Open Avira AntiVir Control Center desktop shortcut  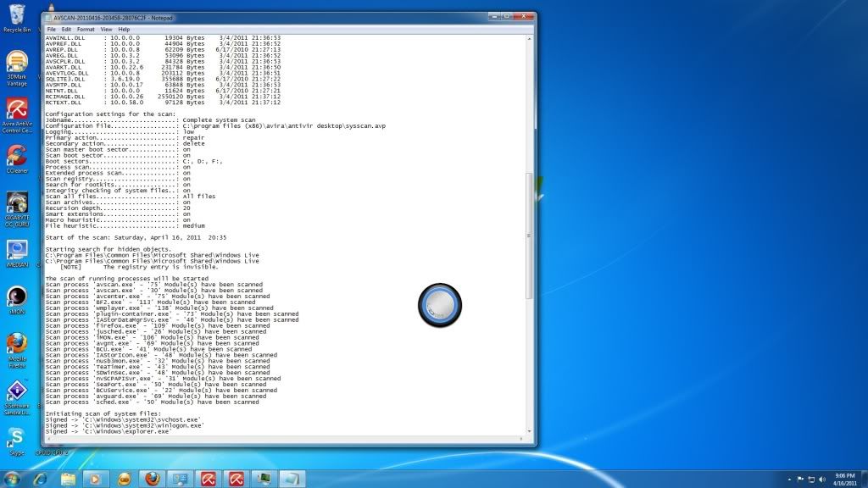pos(17,115)
